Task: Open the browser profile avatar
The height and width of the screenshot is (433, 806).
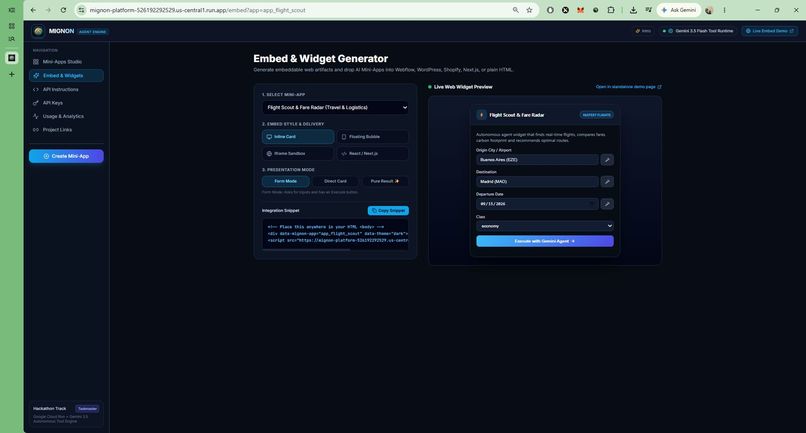Action: 709,10
